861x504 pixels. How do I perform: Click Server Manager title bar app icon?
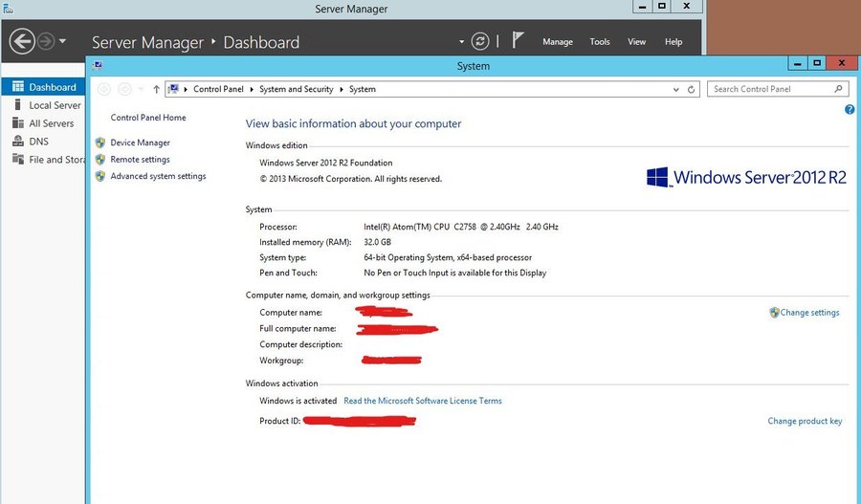8,9
